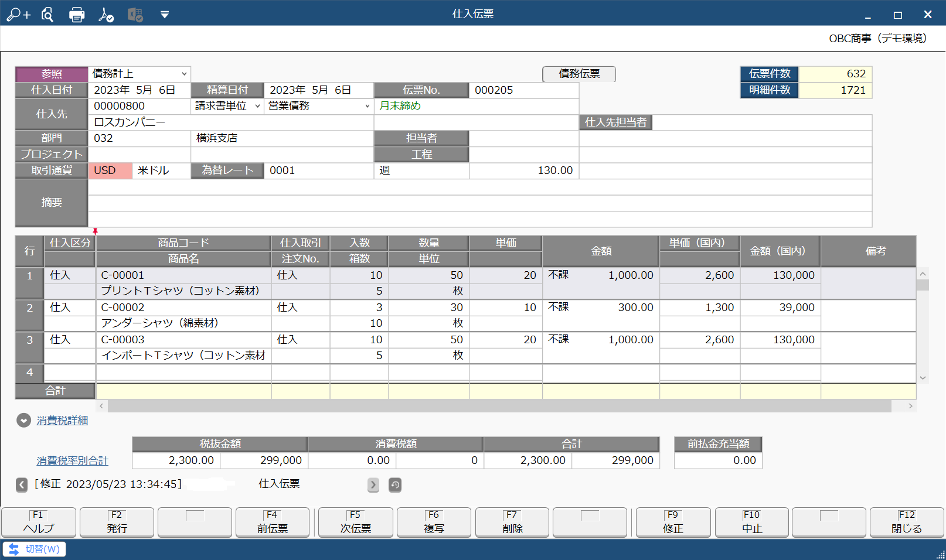Screen dimensions: 946x560
Task: Click F4 前伝票 function button
Action: (273, 522)
